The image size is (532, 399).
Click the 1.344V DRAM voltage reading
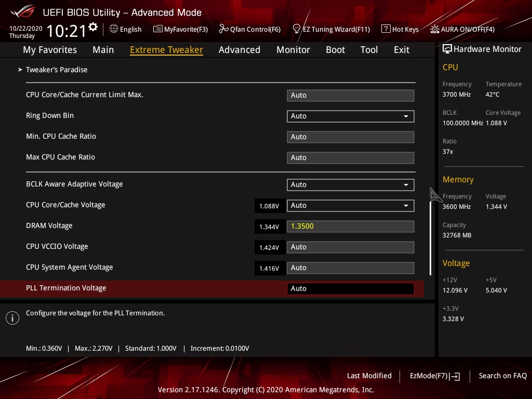[269, 227]
